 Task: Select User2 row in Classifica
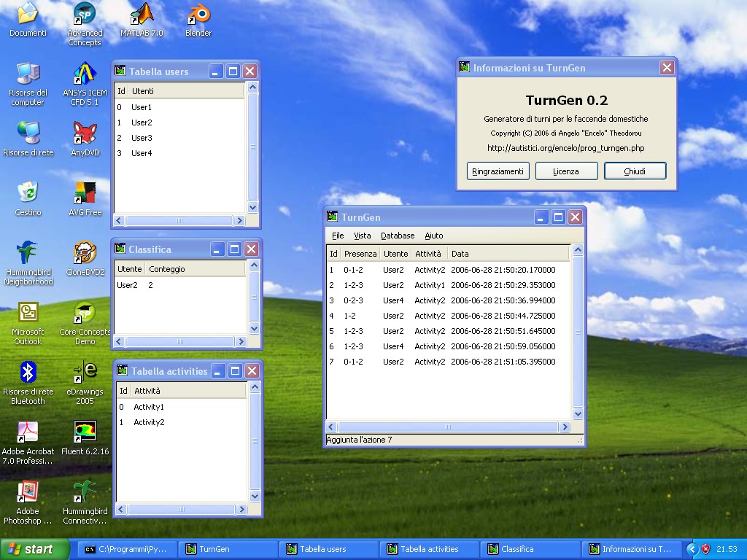click(180, 285)
